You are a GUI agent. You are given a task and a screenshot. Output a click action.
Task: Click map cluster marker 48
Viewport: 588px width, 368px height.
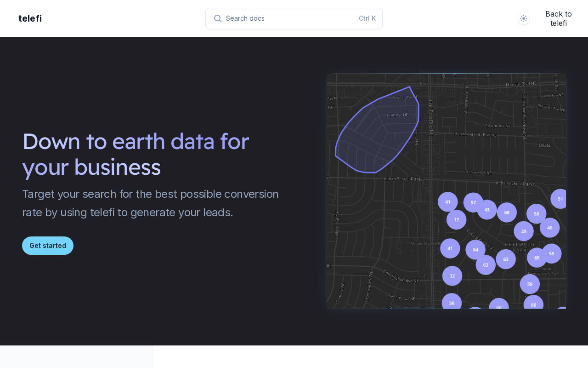[x=549, y=228]
